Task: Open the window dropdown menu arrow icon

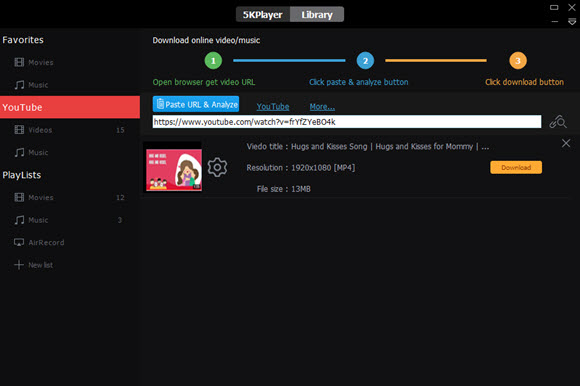Action: point(572,22)
